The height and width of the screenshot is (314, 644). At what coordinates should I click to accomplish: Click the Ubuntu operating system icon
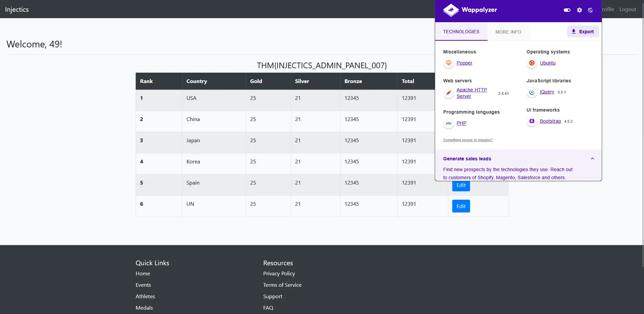(532, 63)
